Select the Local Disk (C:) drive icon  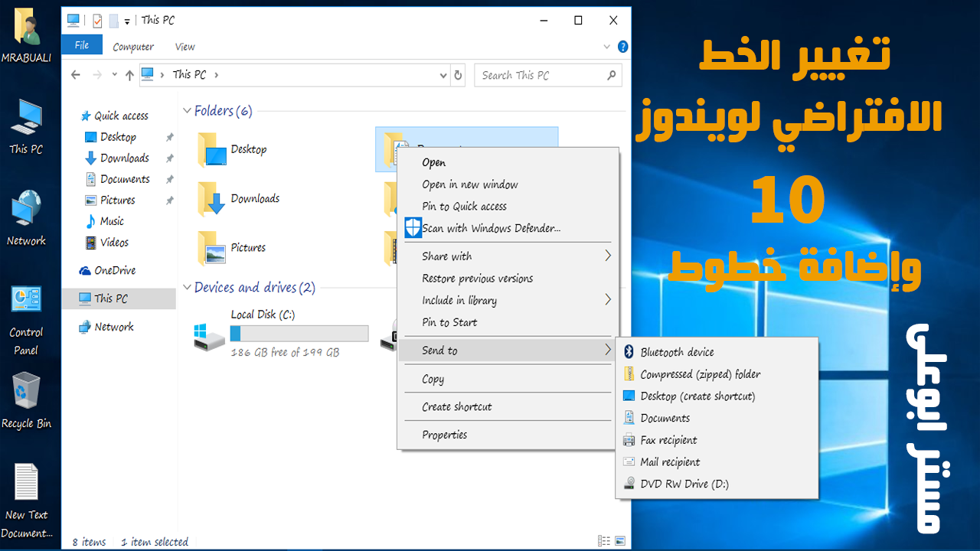tap(209, 336)
